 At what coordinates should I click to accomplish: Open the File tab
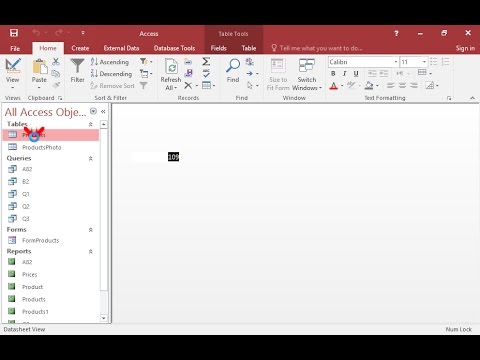(15, 48)
